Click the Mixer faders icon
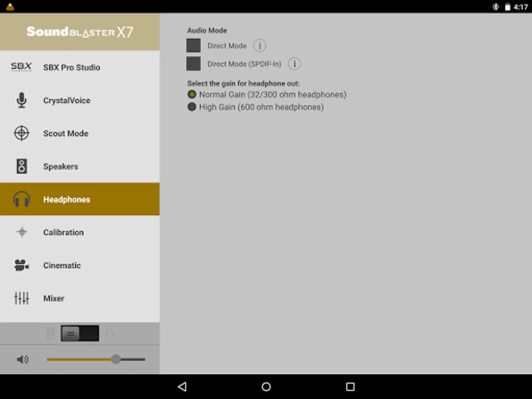The width and height of the screenshot is (532, 399). pos(21,298)
